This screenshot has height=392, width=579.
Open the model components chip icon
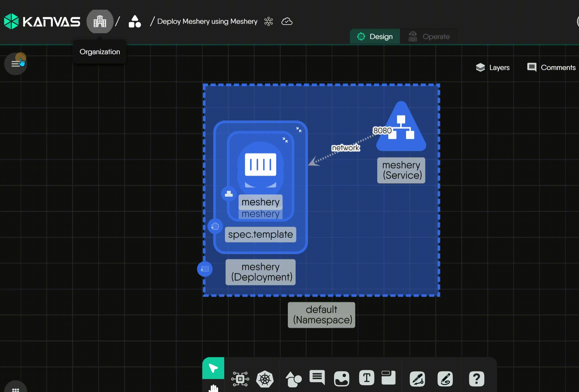[x=240, y=379]
